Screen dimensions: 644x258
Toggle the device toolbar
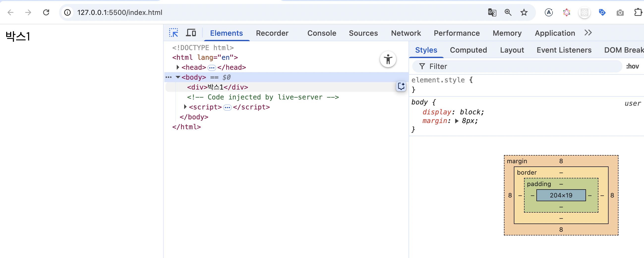[191, 33]
